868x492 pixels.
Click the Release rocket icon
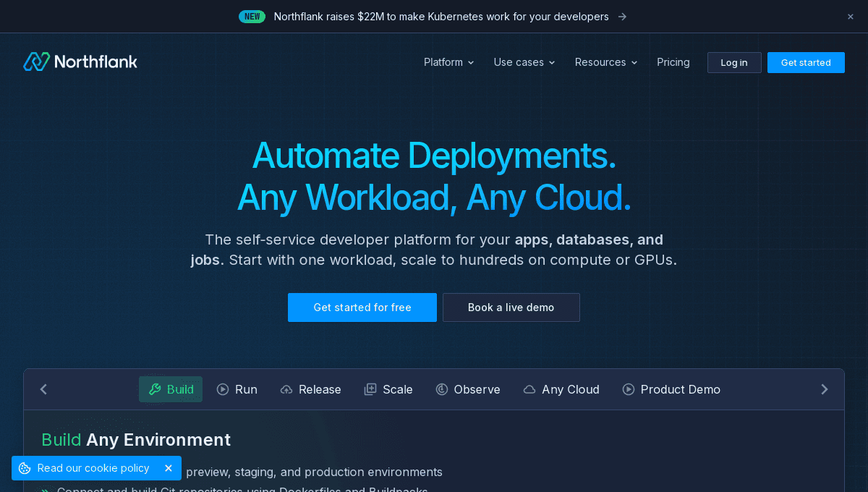(285, 389)
